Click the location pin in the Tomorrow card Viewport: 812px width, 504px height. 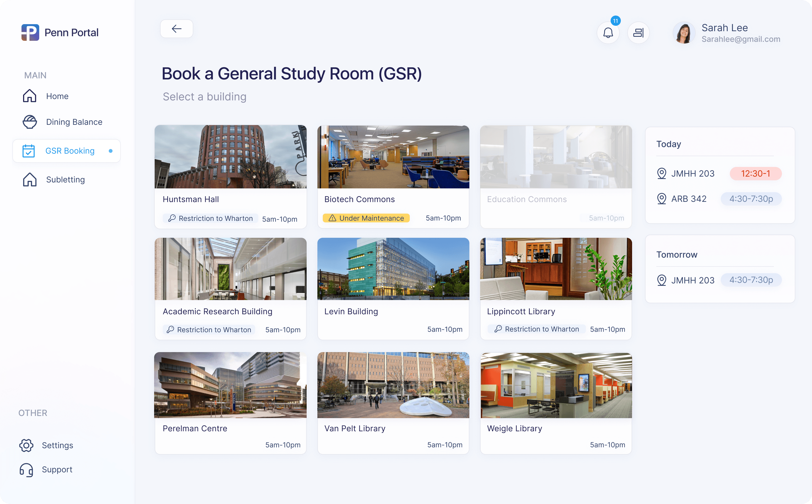tap(662, 280)
